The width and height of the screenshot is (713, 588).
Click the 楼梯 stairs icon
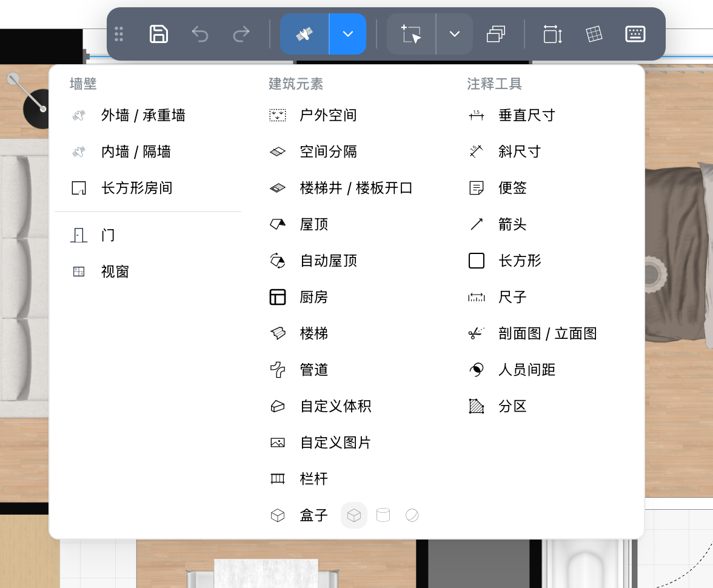click(278, 333)
